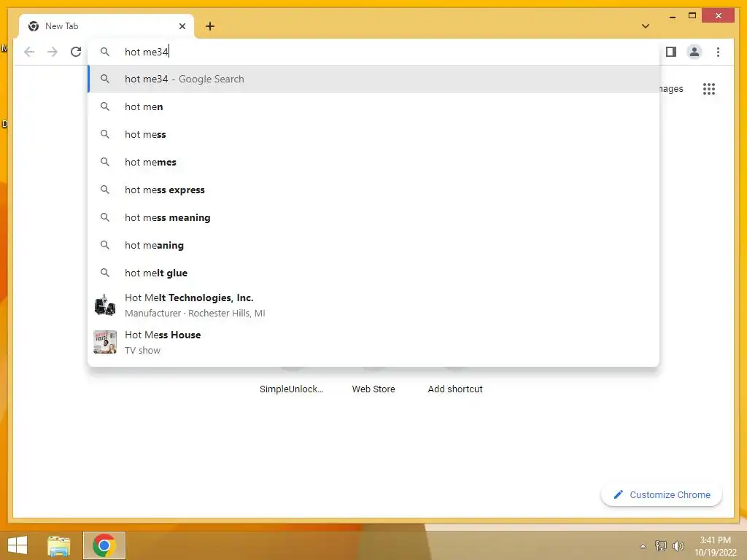Open a new tab with plus button
747x560 pixels.
210,26
